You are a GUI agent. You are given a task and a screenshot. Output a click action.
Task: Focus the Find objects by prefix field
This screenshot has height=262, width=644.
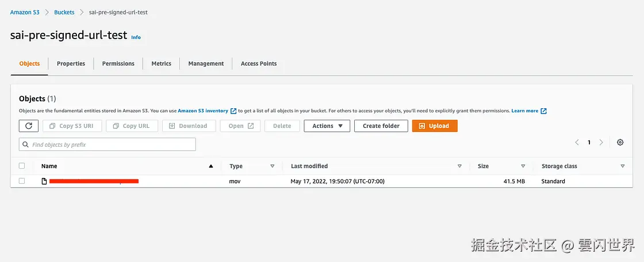click(x=107, y=145)
